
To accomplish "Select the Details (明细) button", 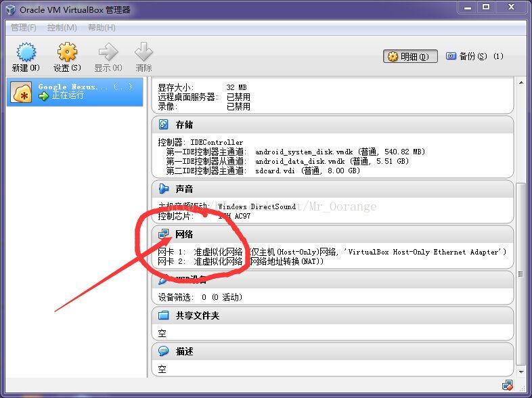I will pos(410,56).
